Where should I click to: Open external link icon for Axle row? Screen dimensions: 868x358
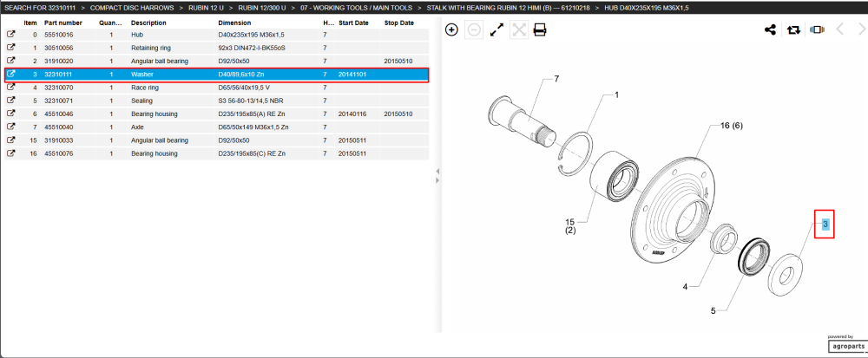pos(10,127)
